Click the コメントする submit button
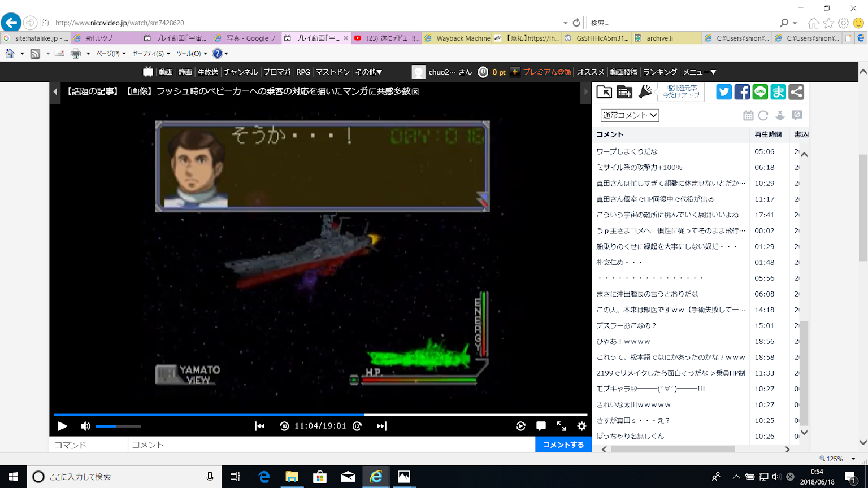The width and height of the screenshot is (868, 488). pos(563,445)
